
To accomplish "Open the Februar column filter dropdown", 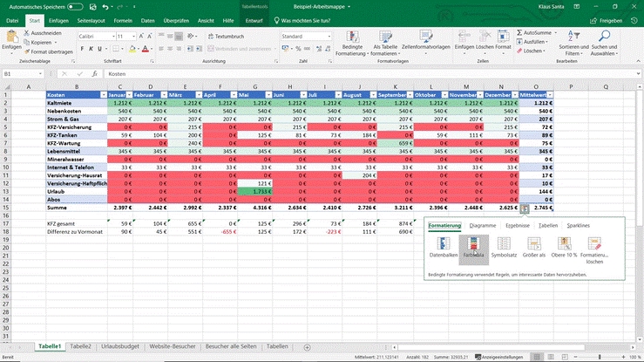I will tap(164, 95).
